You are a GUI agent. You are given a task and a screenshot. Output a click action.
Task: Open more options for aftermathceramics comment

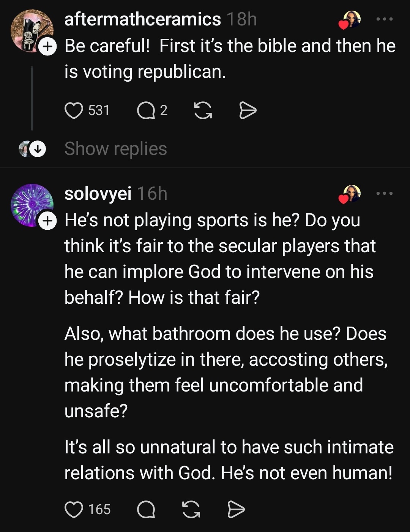385,19
